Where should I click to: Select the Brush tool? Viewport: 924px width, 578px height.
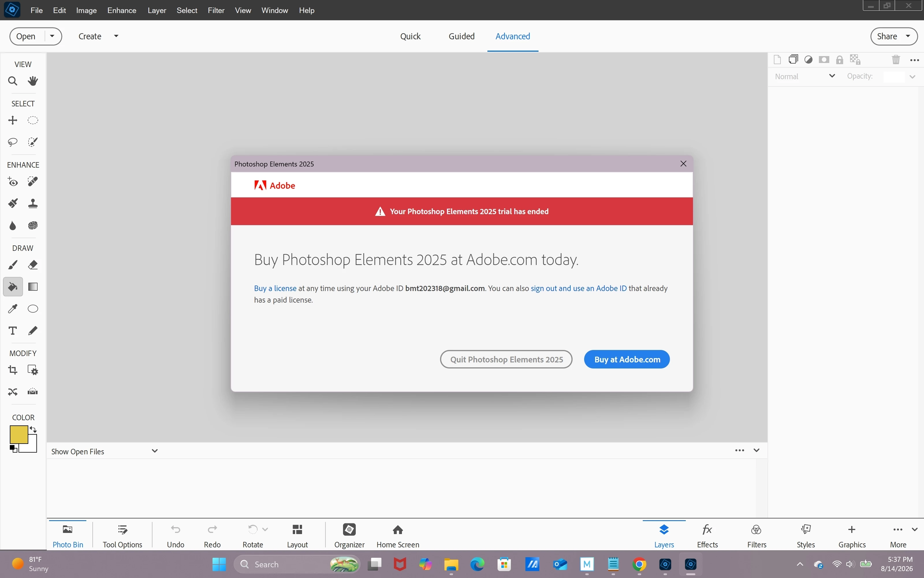13,265
